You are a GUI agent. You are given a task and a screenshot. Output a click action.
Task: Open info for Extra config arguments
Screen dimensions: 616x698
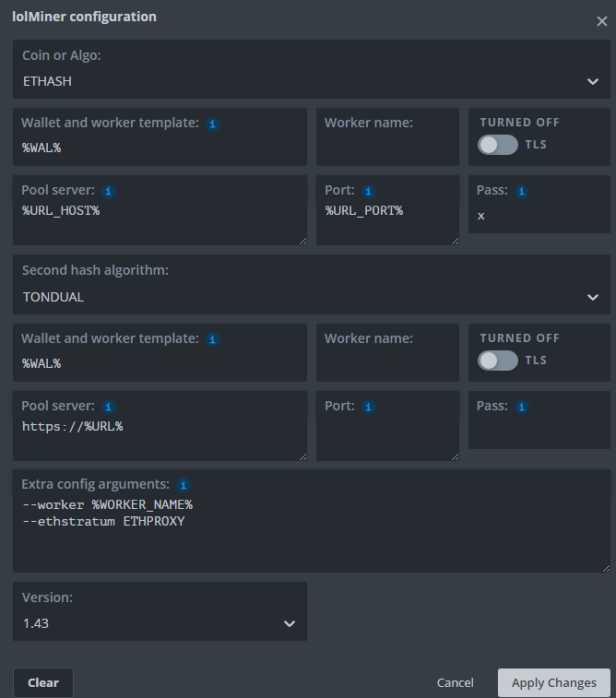click(184, 485)
